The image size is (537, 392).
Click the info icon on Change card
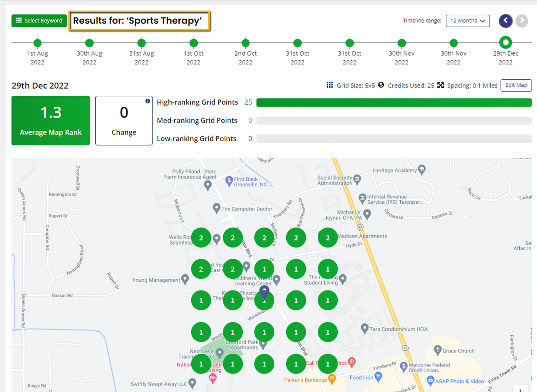pyautogui.click(x=147, y=101)
